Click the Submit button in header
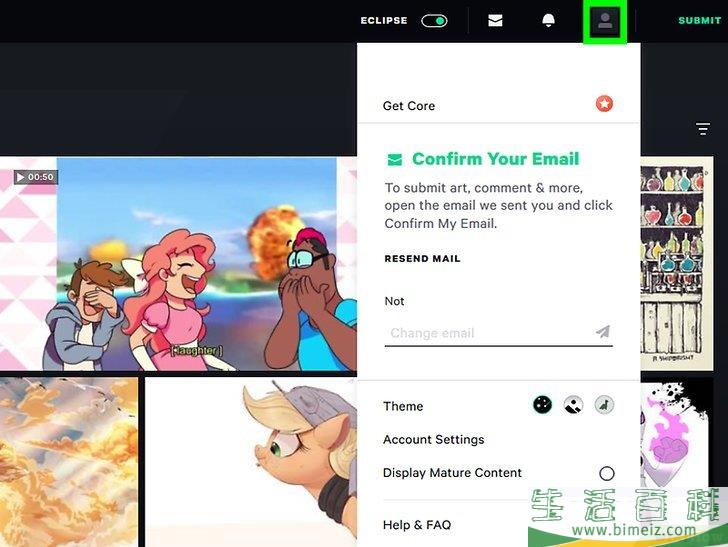728x547 pixels. [700, 20]
